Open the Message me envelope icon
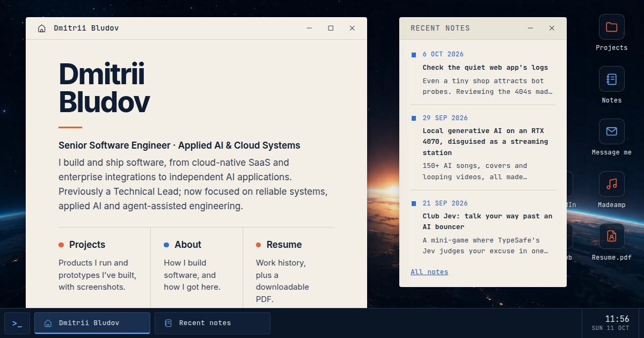The height and width of the screenshot is (338, 644). [611, 137]
